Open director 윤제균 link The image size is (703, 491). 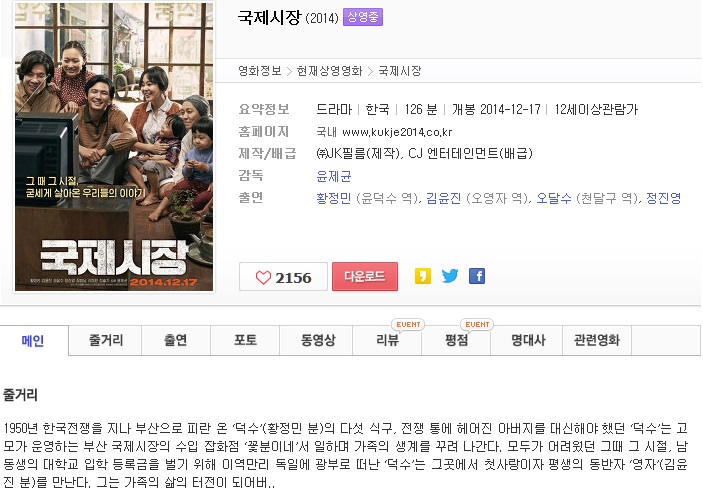tap(334, 176)
